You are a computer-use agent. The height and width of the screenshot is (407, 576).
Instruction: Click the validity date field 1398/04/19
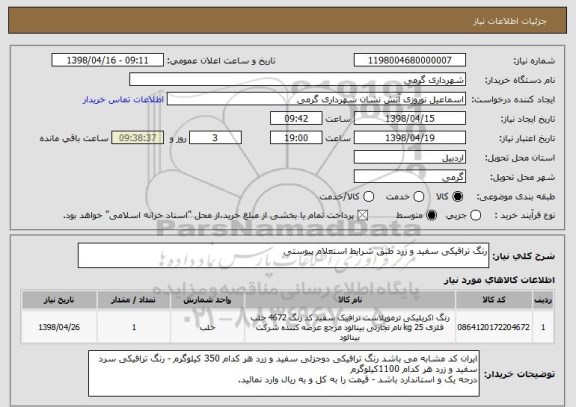click(x=410, y=138)
